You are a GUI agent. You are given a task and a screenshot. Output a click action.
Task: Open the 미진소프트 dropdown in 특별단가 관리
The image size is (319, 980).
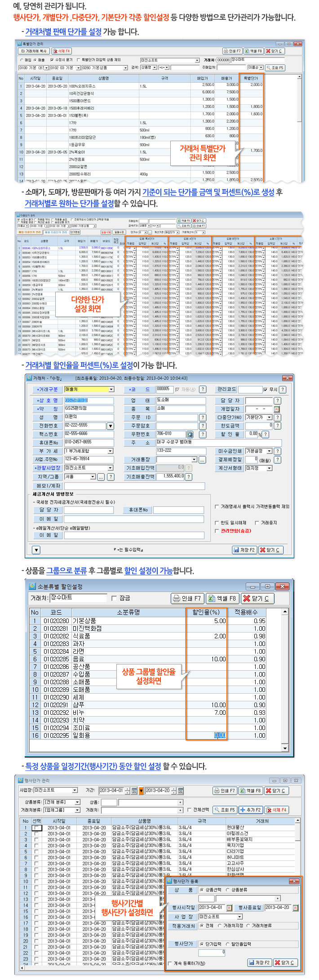click(x=197, y=60)
